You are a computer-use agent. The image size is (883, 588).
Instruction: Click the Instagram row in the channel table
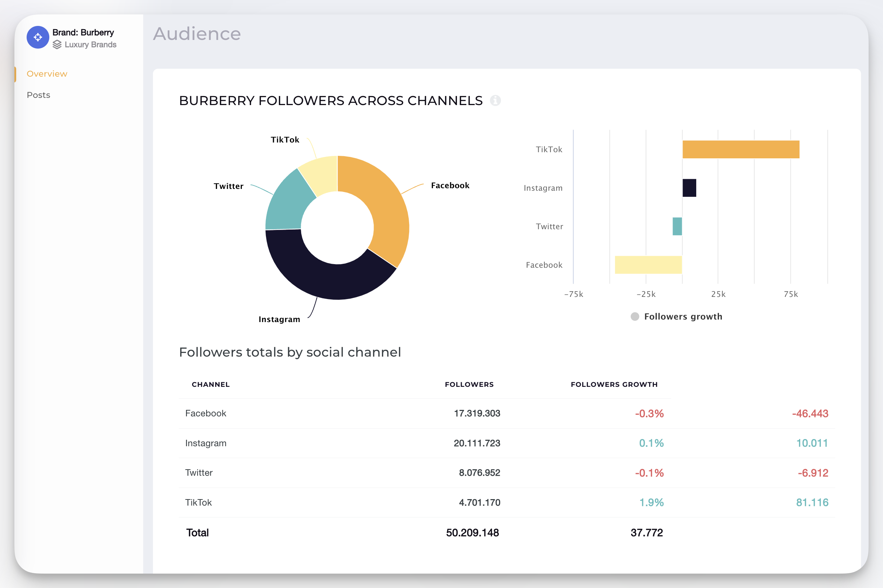(x=507, y=443)
